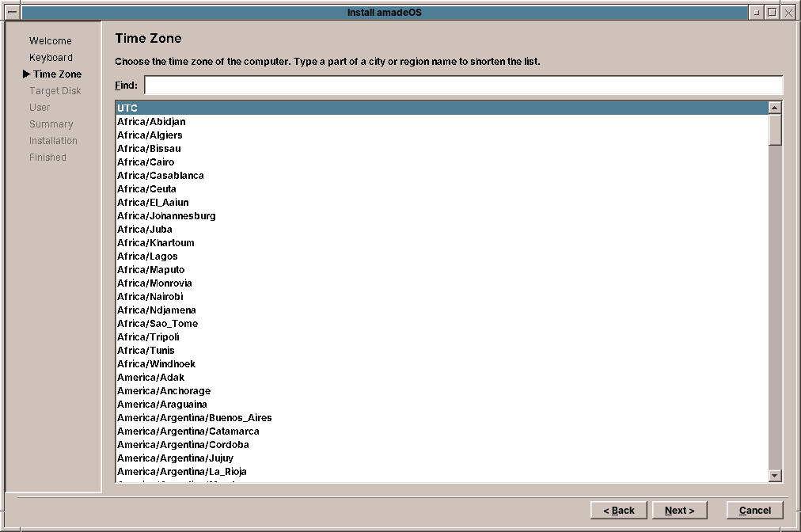
Task: Click the scrollbar down arrow
Action: [x=775, y=476]
